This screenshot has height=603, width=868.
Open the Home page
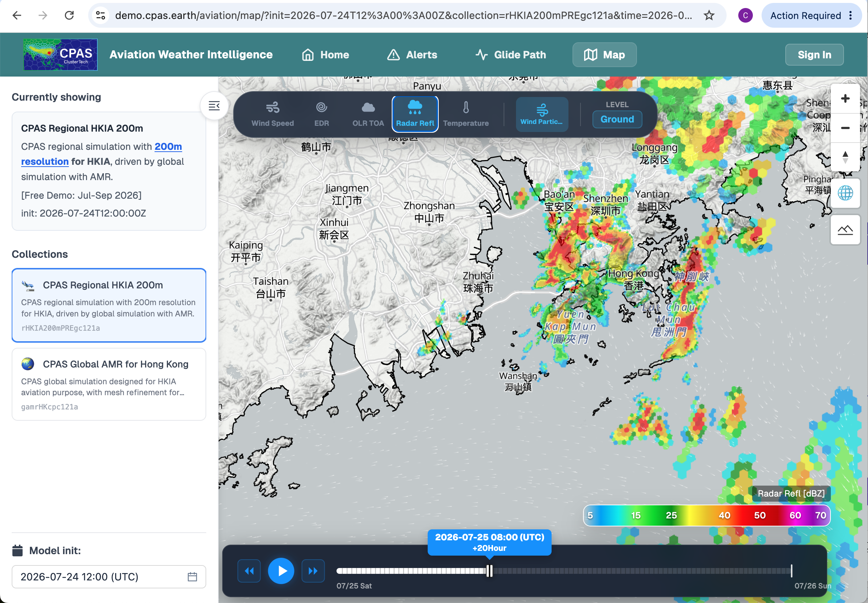[325, 55]
